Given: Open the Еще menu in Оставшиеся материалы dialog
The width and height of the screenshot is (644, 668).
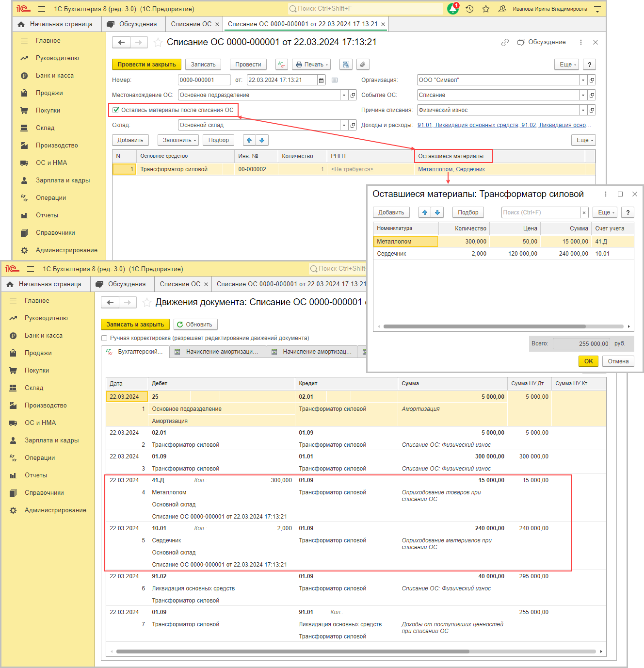Looking at the screenshot, I should [x=606, y=212].
